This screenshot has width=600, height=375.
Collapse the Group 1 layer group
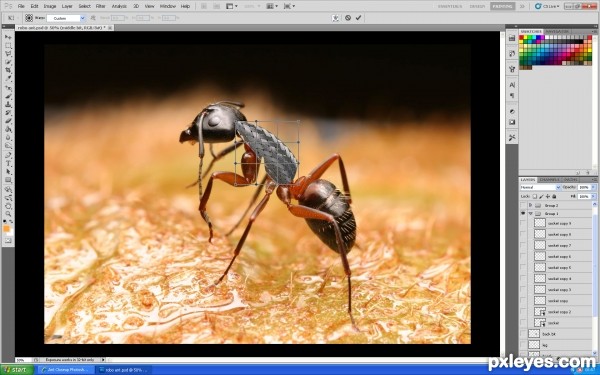point(530,214)
